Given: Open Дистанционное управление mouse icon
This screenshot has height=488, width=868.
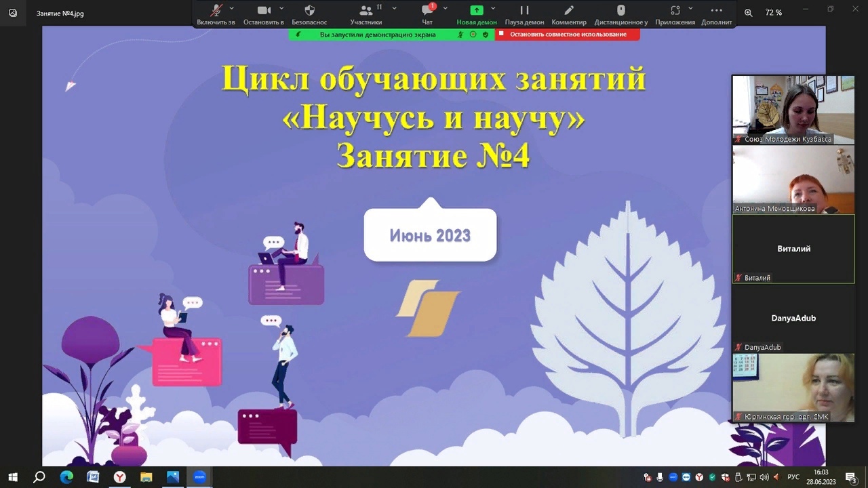Looking at the screenshot, I should 620,14.
